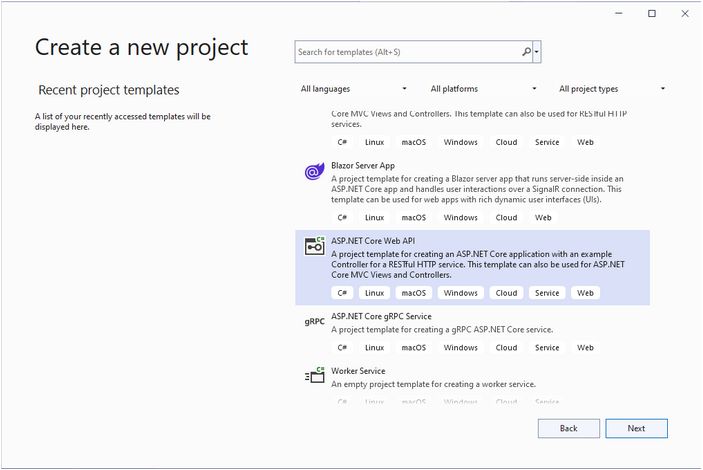Select the ASP.NET Core Web API title
Image resolution: width=703 pixels, height=470 pixels.
(373, 241)
